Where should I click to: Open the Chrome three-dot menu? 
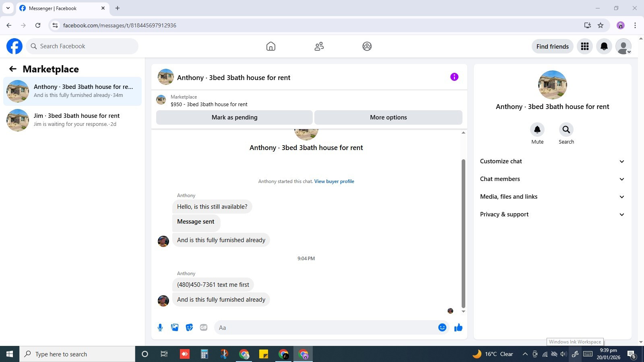[635, 25]
